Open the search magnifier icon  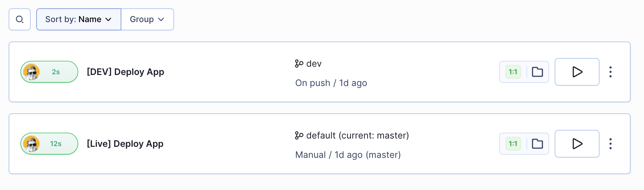(20, 19)
